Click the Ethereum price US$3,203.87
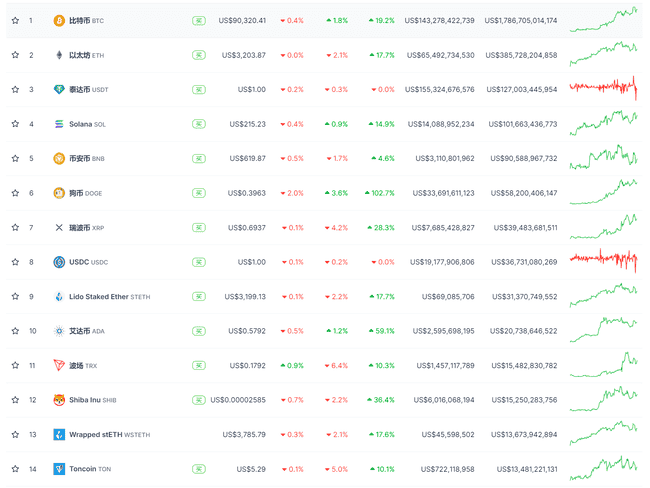 pos(244,55)
